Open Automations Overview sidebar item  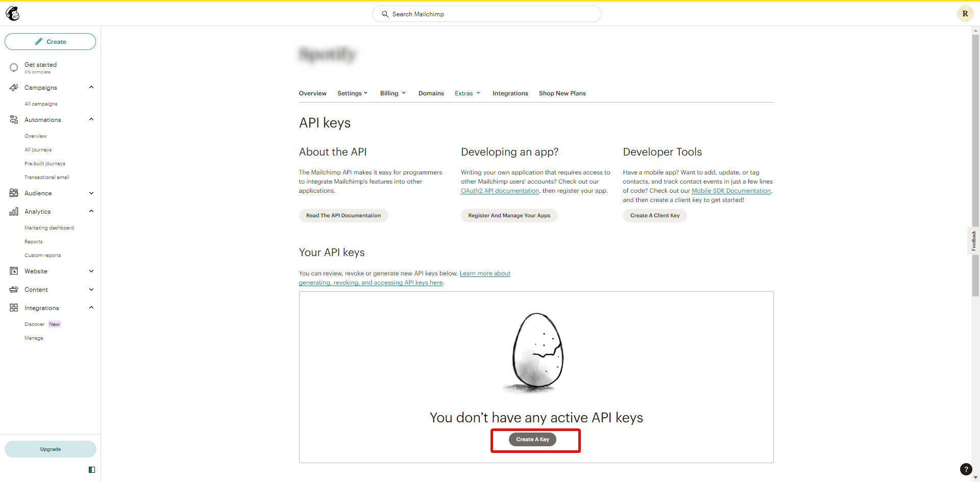(35, 136)
